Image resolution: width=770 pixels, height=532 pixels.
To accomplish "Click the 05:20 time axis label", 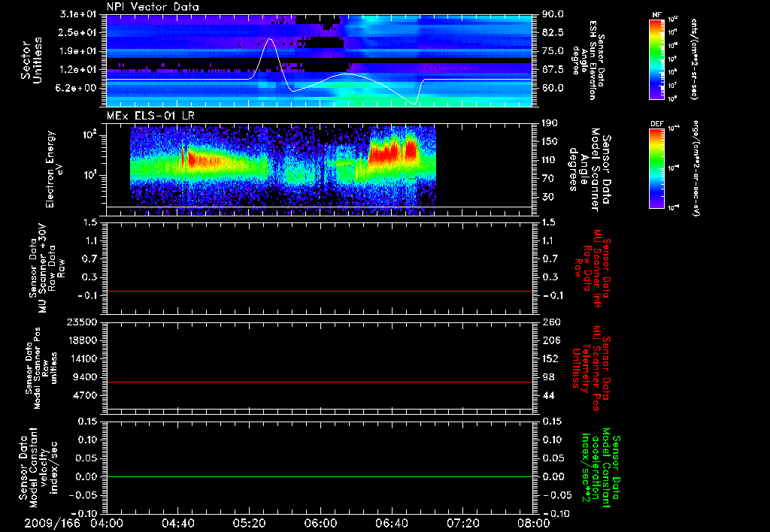I will click(249, 523).
